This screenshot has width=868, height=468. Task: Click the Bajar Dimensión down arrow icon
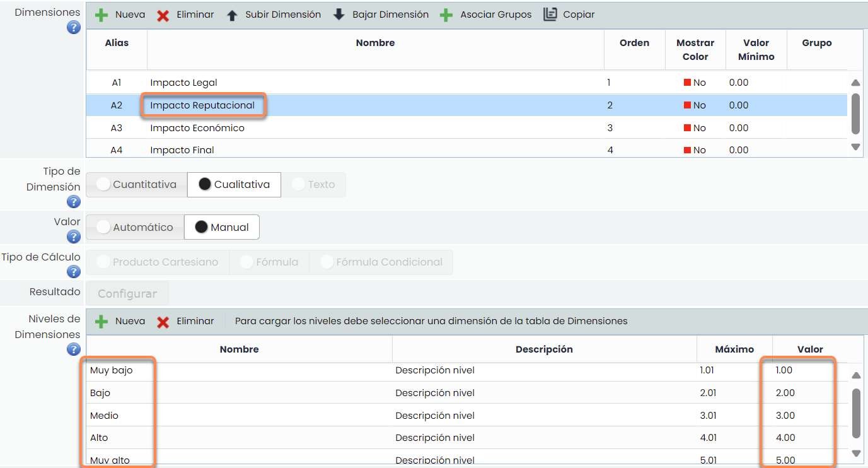click(339, 15)
